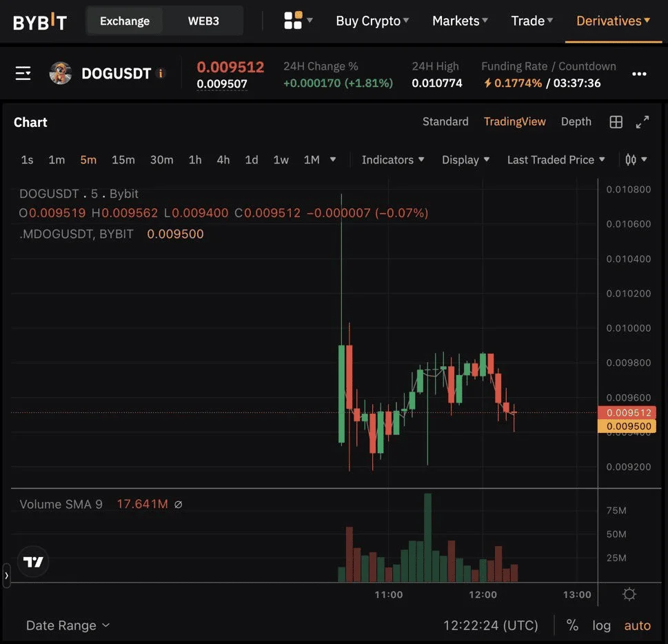Switch to Depth chart tab
668x644 pixels.
(x=576, y=122)
